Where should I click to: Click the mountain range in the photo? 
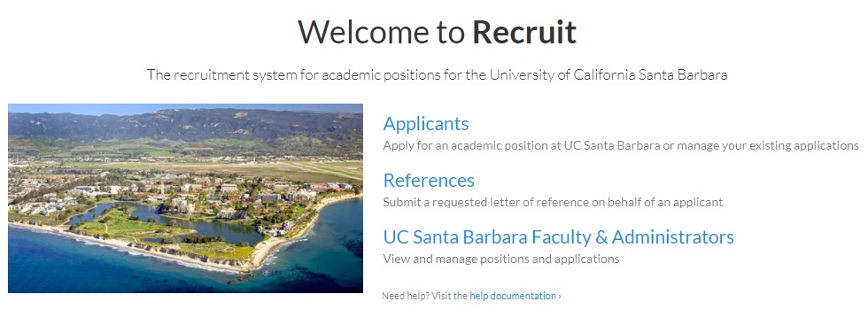[185, 123]
